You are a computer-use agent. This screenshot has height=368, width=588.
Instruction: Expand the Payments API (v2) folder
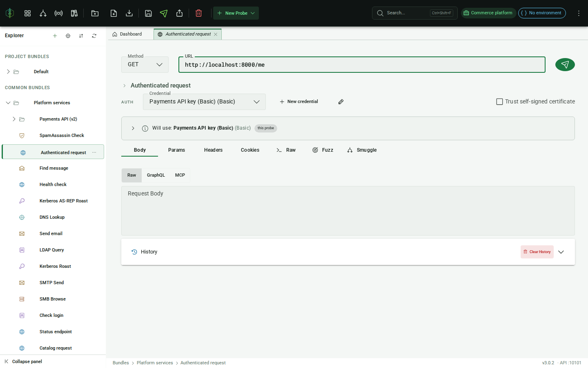click(x=14, y=119)
